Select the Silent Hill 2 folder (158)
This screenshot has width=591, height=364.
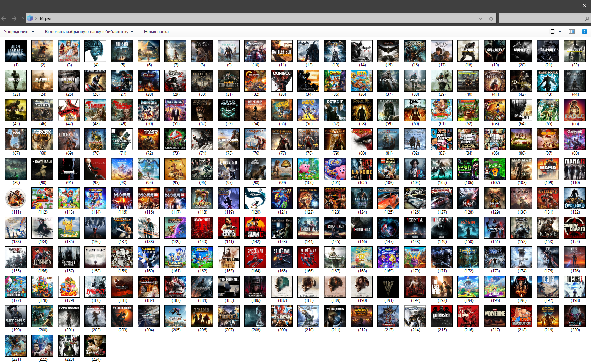pyautogui.click(x=95, y=257)
